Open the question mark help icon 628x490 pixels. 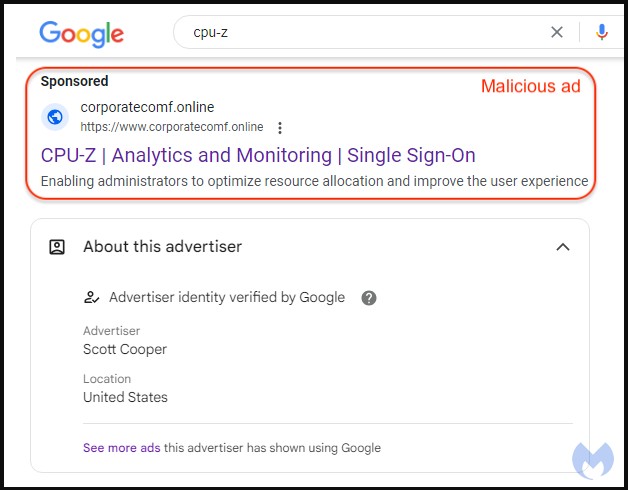pos(369,297)
